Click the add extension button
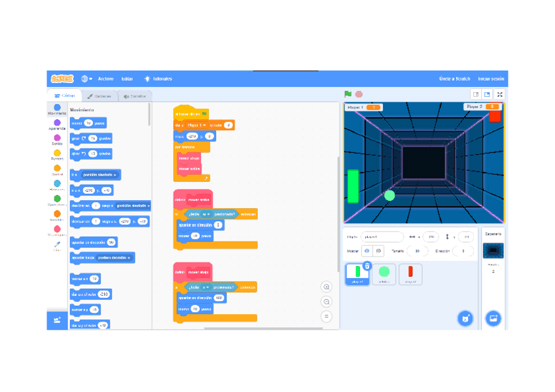 [57, 320]
